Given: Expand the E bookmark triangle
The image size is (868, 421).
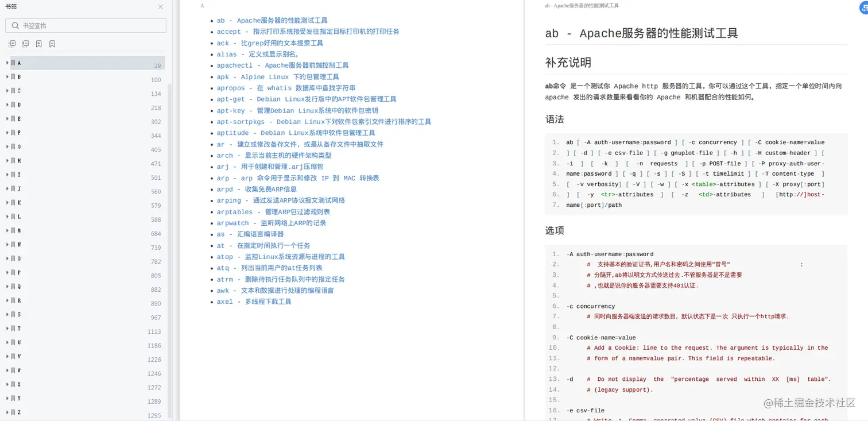Looking at the screenshot, I should click(7, 118).
